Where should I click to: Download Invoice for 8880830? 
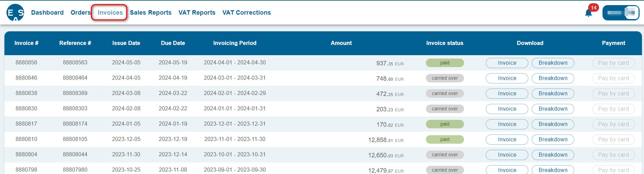point(507,109)
